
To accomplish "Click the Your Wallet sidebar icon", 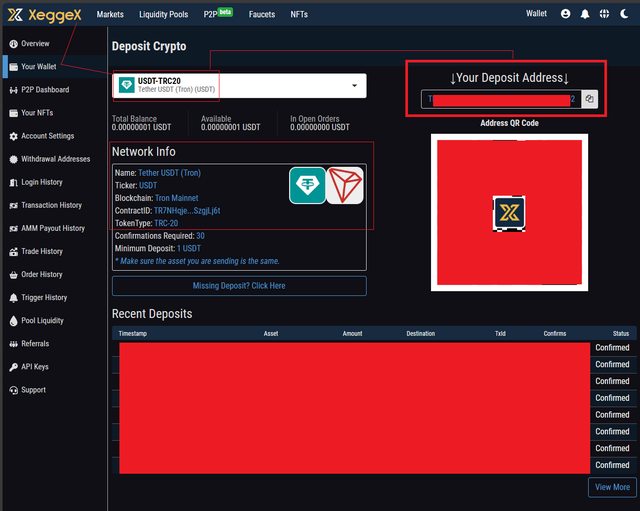I will click(13, 67).
